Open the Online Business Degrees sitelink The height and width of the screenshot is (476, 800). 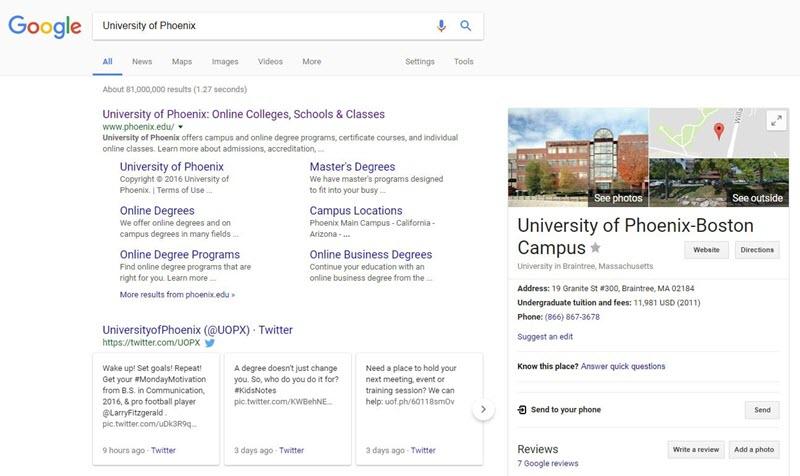[x=370, y=255]
